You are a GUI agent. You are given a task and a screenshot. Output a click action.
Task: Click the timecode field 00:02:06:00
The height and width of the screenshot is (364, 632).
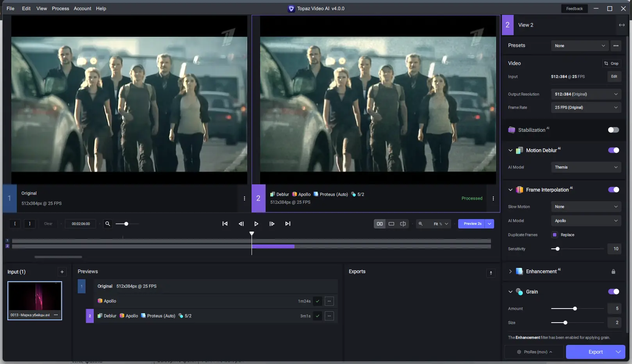pos(81,224)
